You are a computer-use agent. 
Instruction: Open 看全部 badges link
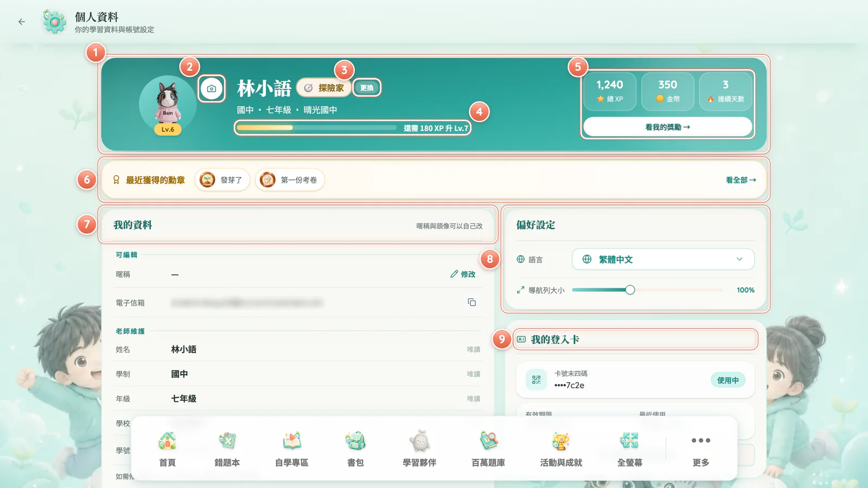tap(741, 180)
